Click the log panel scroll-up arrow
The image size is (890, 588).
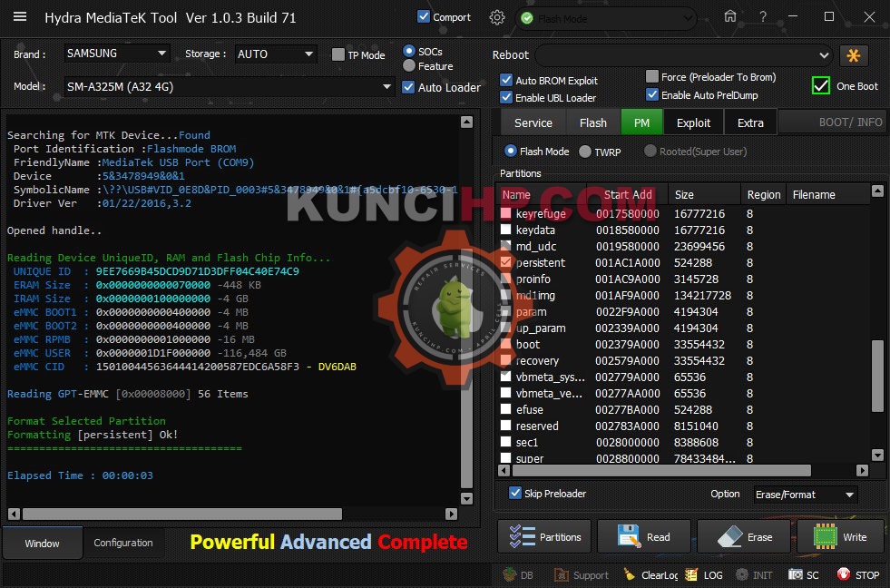point(466,122)
